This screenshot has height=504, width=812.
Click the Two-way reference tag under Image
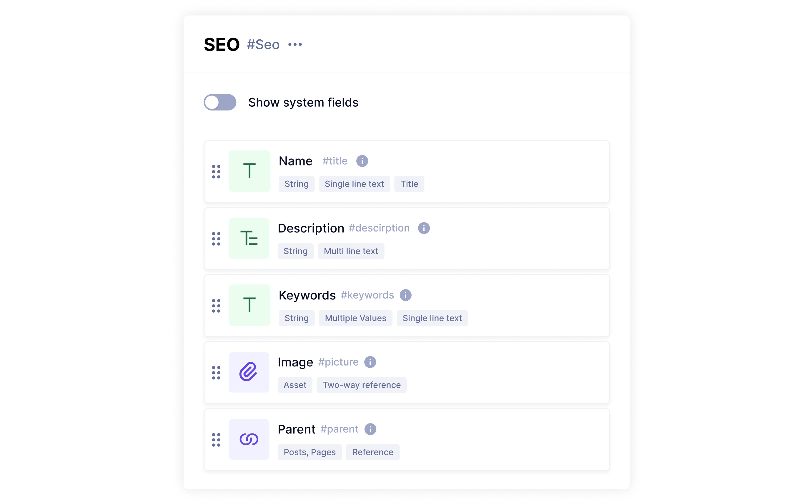click(x=361, y=385)
